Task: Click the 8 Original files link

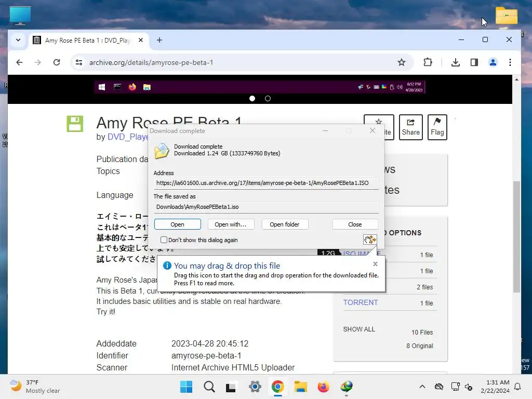Action: tap(420, 345)
